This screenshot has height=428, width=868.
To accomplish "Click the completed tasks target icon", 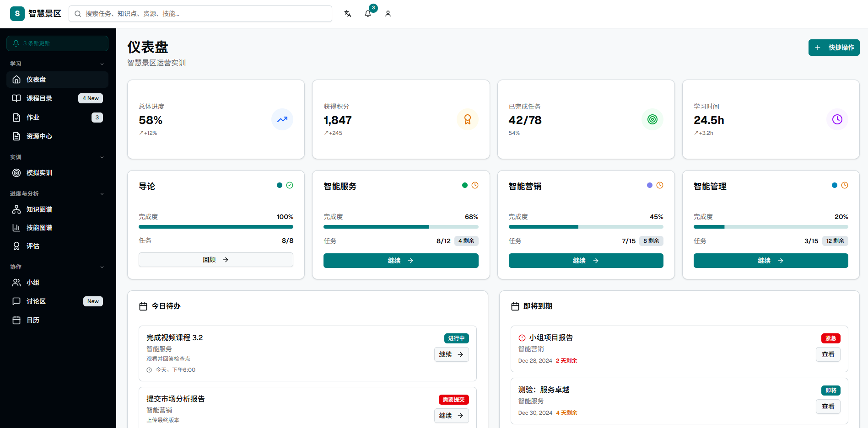I will pos(652,119).
